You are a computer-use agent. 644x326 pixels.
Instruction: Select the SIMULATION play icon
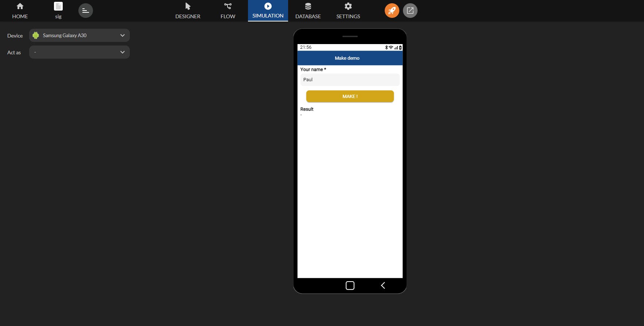pyautogui.click(x=268, y=6)
